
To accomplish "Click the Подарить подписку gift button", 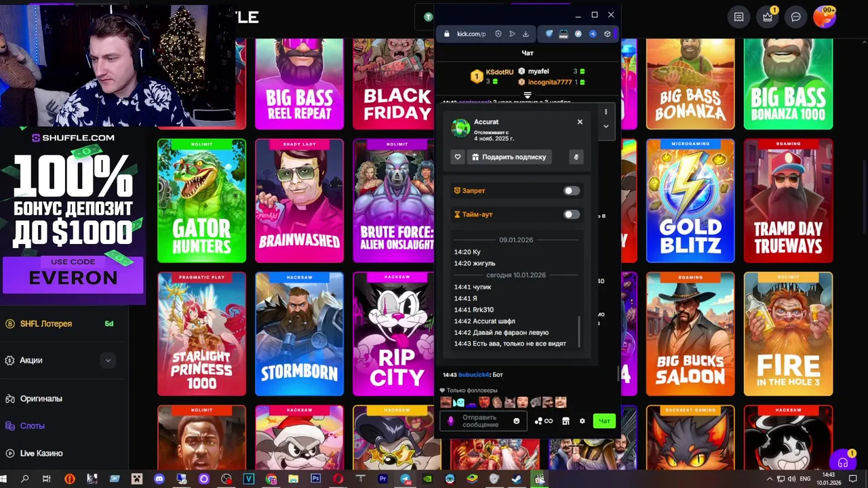I will pos(509,157).
